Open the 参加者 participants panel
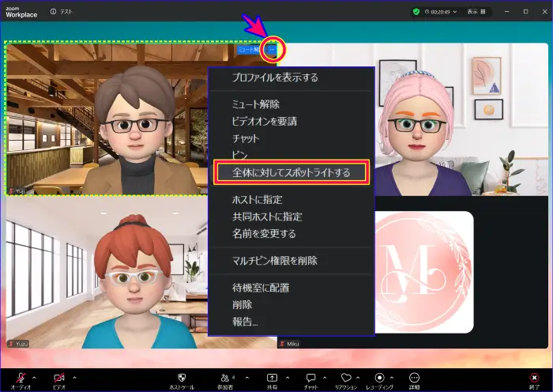Viewport: 553px width, 392px height. [225, 378]
